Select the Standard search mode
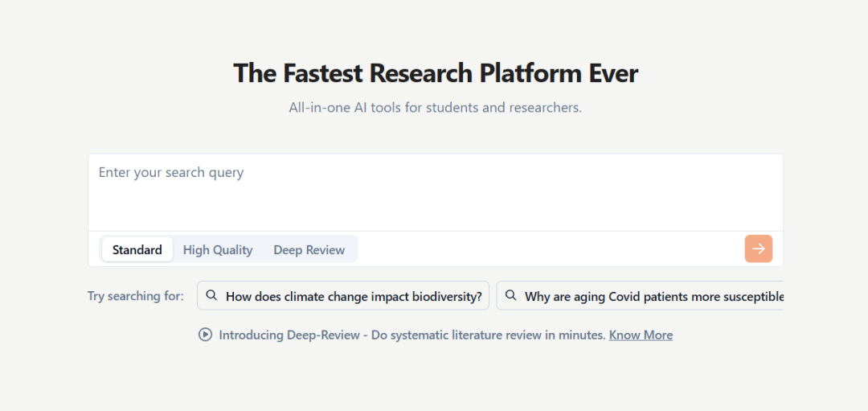Viewport: 868px width, 411px height. [x=137, y=249]
